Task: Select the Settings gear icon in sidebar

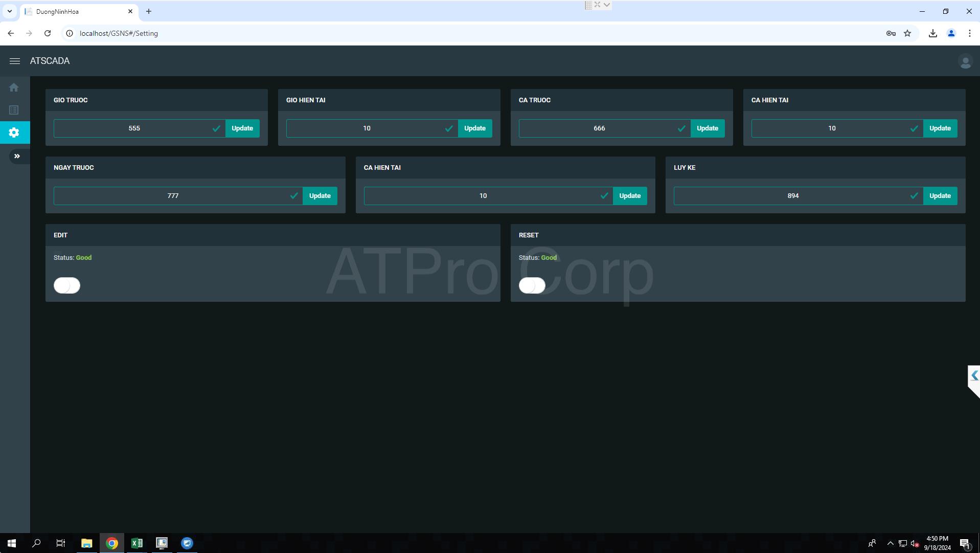Action: point(14,132)
